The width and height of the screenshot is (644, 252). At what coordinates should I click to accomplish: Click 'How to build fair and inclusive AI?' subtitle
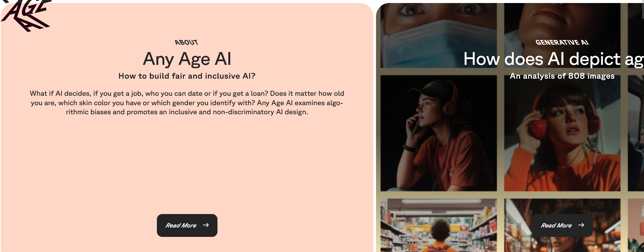(x=187, y=76)
